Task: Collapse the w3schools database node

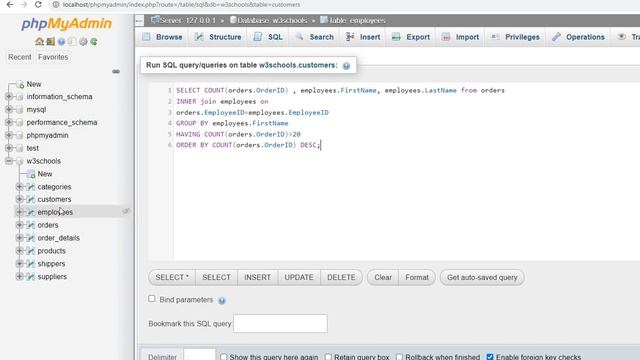Action: tap(9, 161)
